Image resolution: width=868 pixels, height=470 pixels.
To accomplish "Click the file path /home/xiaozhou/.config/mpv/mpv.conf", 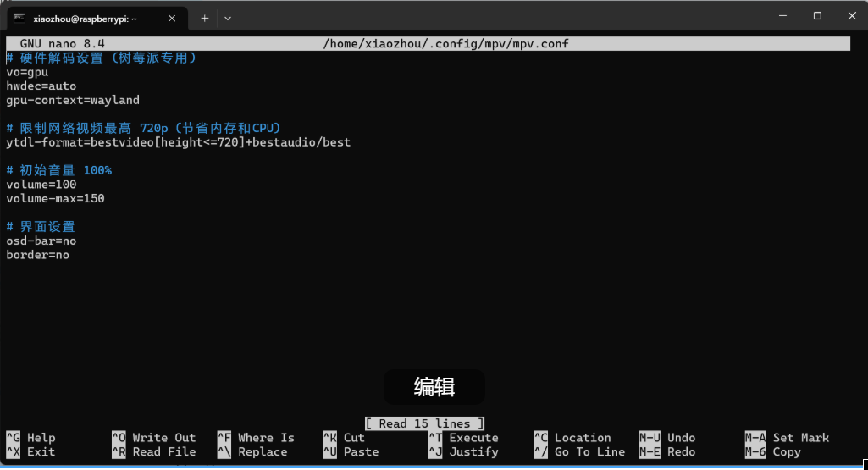I will click(445, 44).
